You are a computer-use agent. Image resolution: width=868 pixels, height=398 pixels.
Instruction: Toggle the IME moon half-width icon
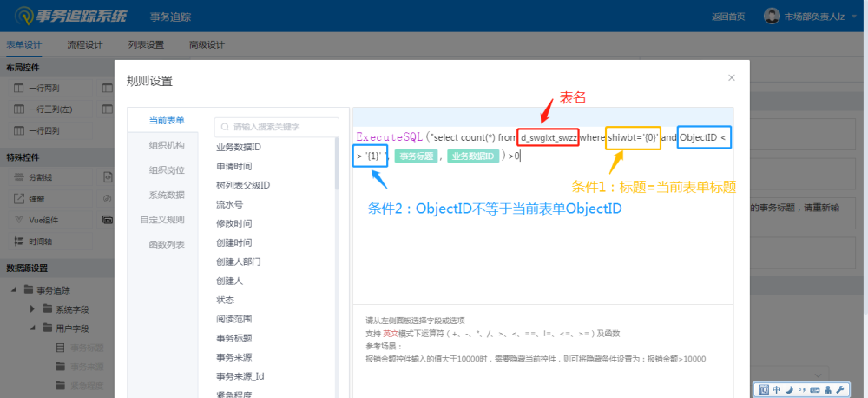[789, 389]
